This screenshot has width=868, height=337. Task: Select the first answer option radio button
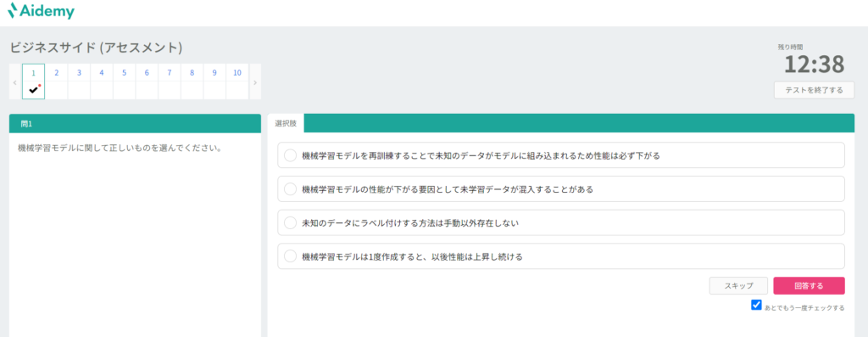290,155
